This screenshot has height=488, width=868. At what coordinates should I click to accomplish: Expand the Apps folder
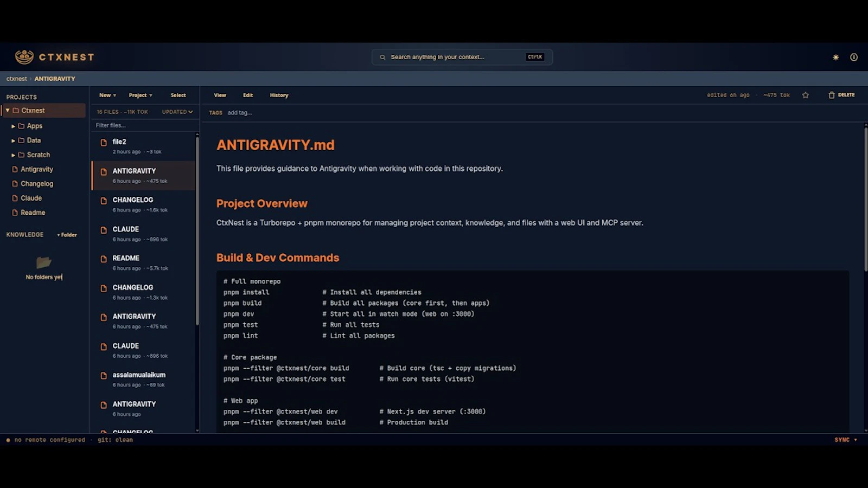click(x=13, y=126)
